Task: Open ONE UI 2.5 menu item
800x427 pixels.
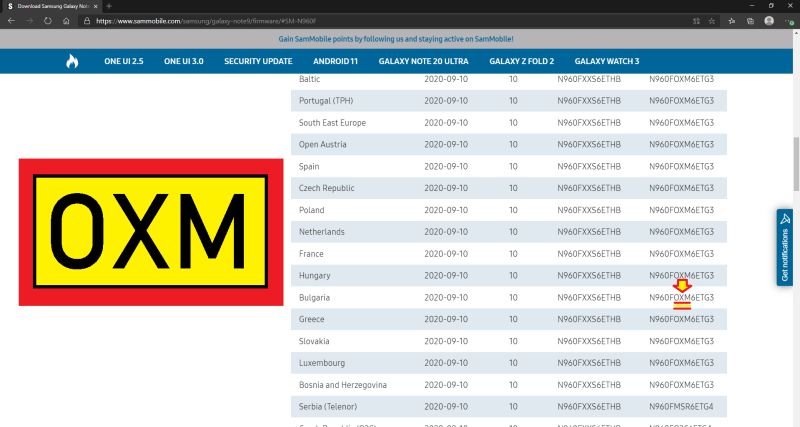Action: pyautogui.click(x=124, y=61)
